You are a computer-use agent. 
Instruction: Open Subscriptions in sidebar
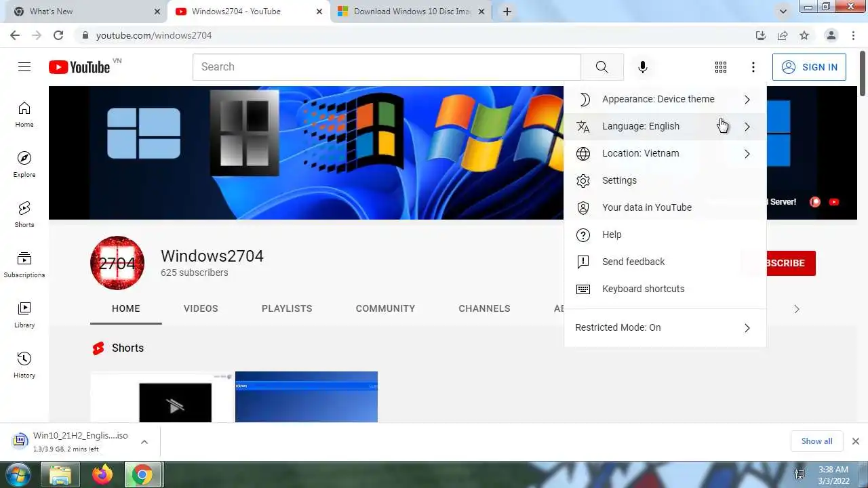click(24, 265)
